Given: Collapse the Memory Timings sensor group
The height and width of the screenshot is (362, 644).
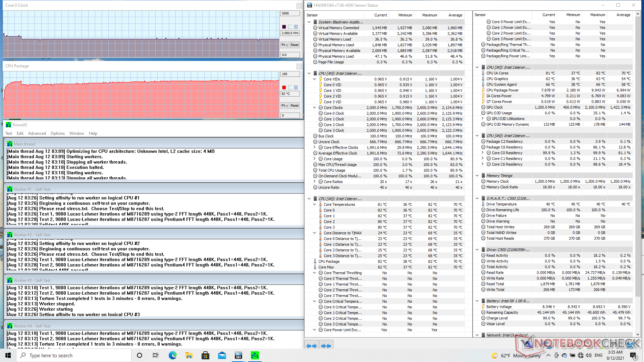Looking at the screenshot, I should tap(477, 176).
